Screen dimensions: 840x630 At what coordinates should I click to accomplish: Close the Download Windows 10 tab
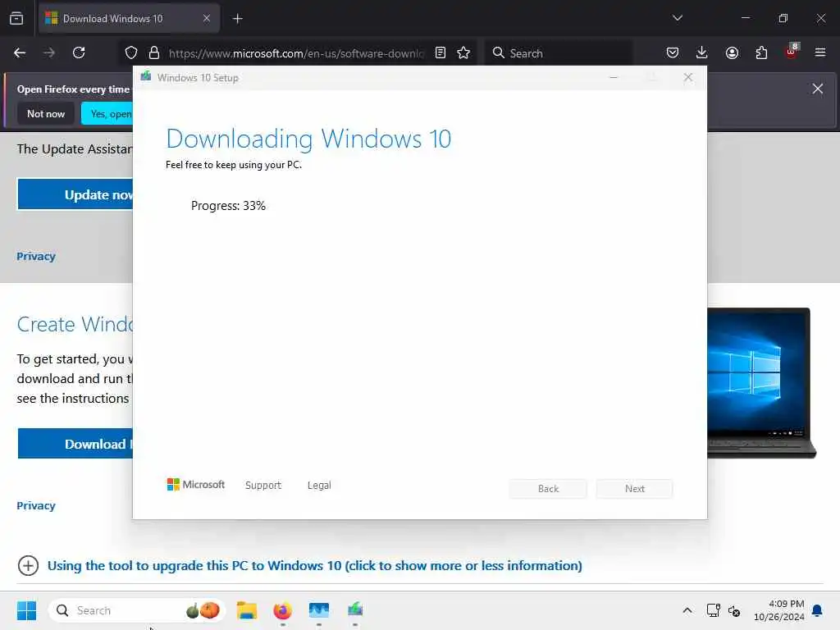(207, 18)
